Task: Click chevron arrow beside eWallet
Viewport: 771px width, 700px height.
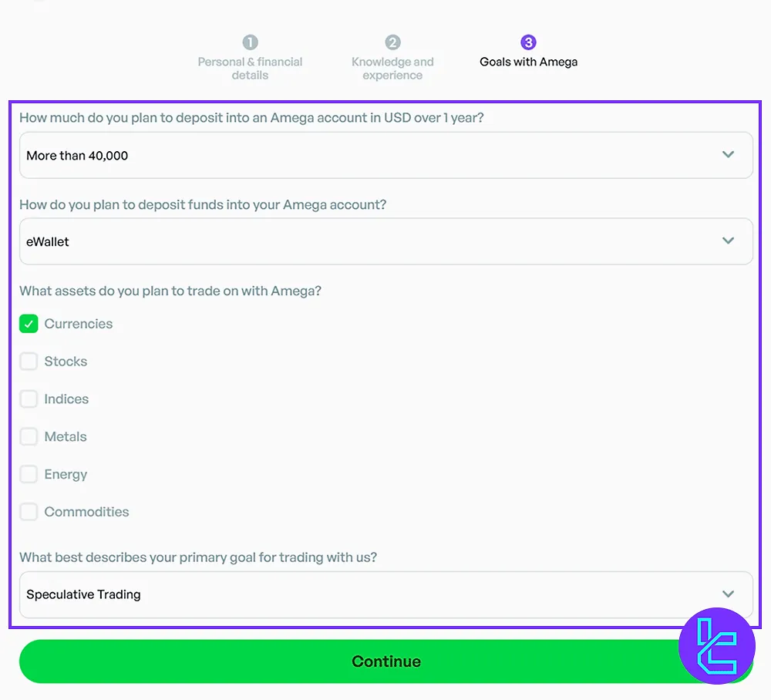Action: point(728,241)
